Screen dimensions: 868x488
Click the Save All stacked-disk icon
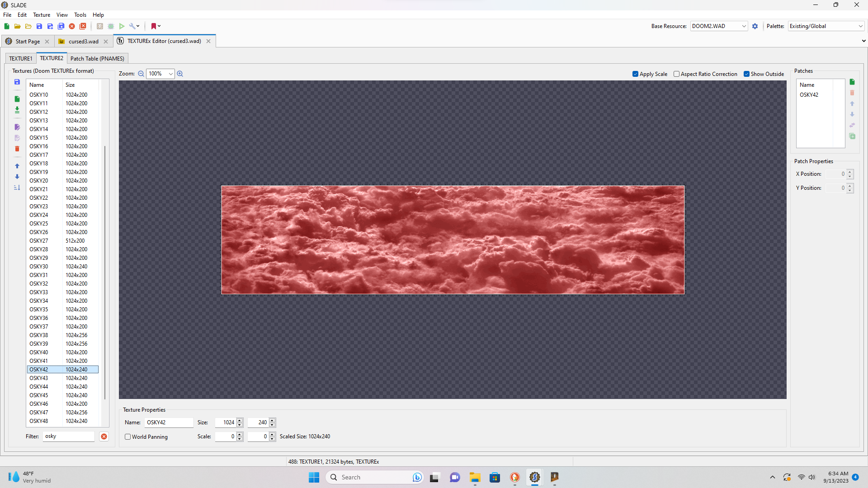(61, 26)
